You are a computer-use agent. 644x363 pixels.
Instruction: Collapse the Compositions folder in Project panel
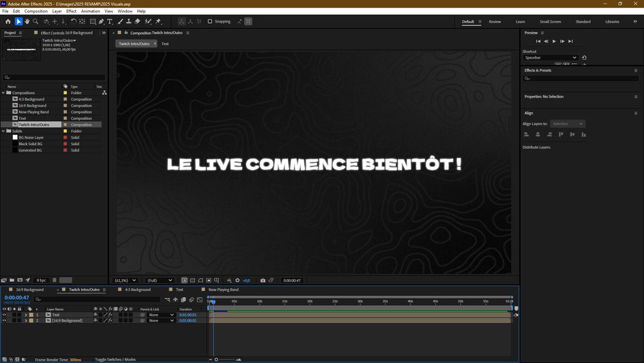pyautogui.click(x=4, y=93)
